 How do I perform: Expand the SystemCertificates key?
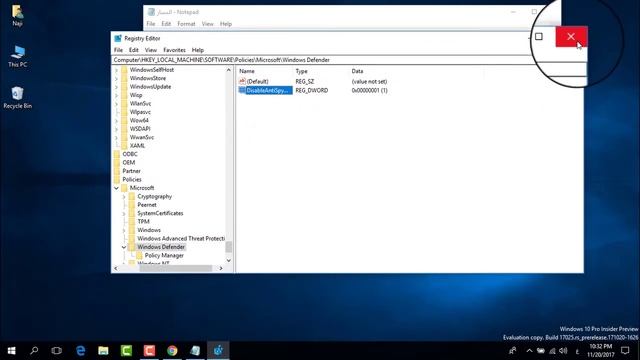pyautogui.click(x=124, y=213)
